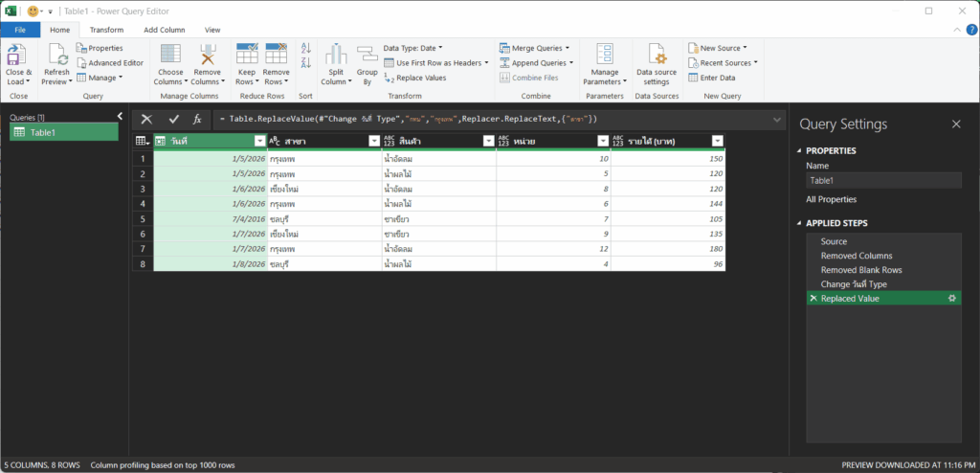Select the Change วันที่ Type step

coord(883,284)
